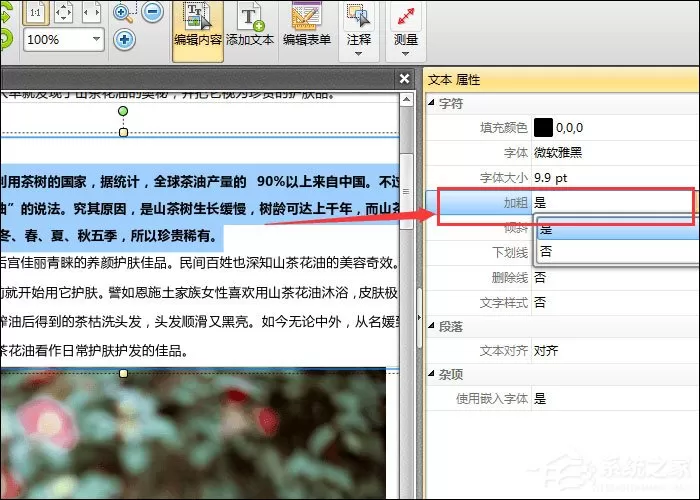The image size is (700, 500).
Task: Click the document scrollbar up arrow
Action: click(x=406, y=99)
